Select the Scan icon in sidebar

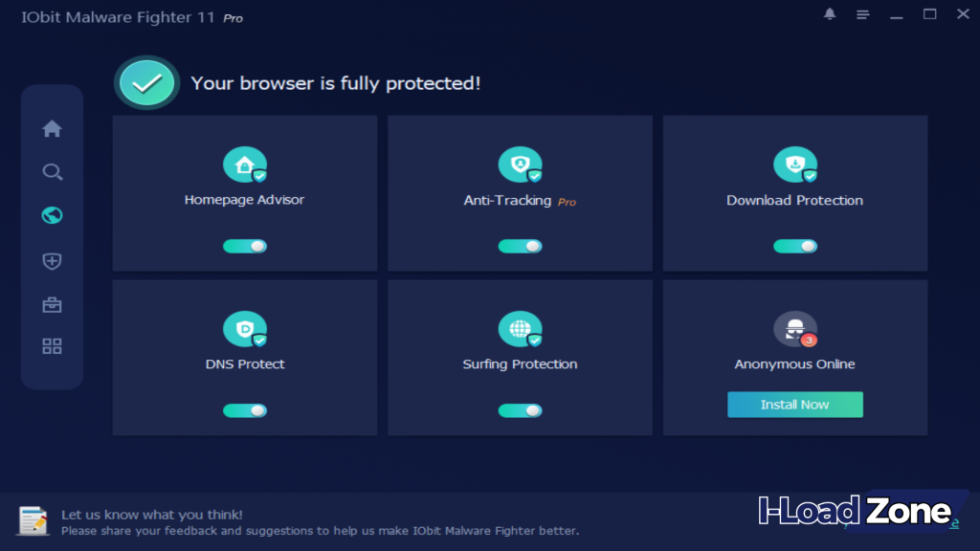coord(52,172)
